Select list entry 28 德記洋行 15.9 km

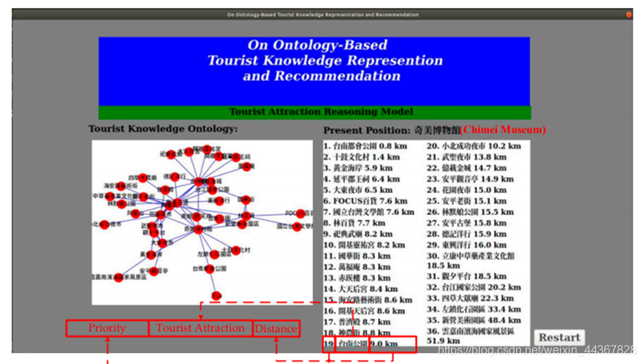(x=466, y=234)
